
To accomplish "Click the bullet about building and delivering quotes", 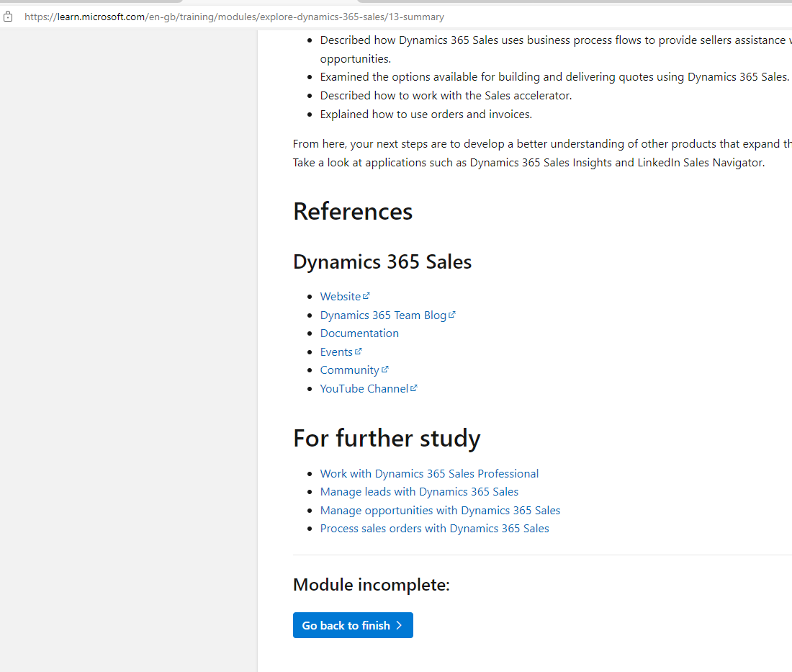I will coord(554,77).
